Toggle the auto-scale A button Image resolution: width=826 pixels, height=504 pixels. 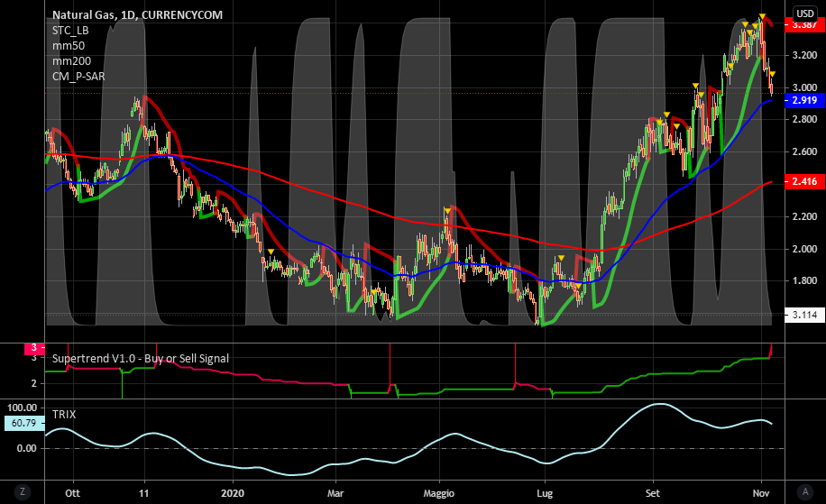(x=805, y=492)
